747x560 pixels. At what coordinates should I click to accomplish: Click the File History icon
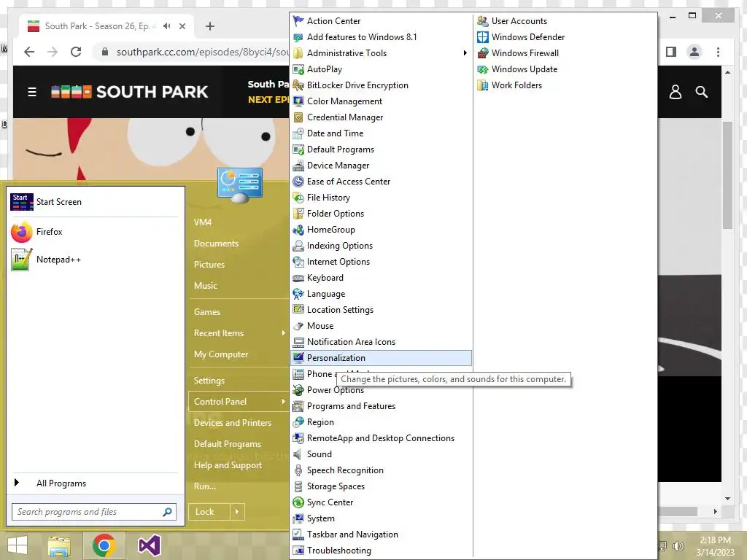298,198
